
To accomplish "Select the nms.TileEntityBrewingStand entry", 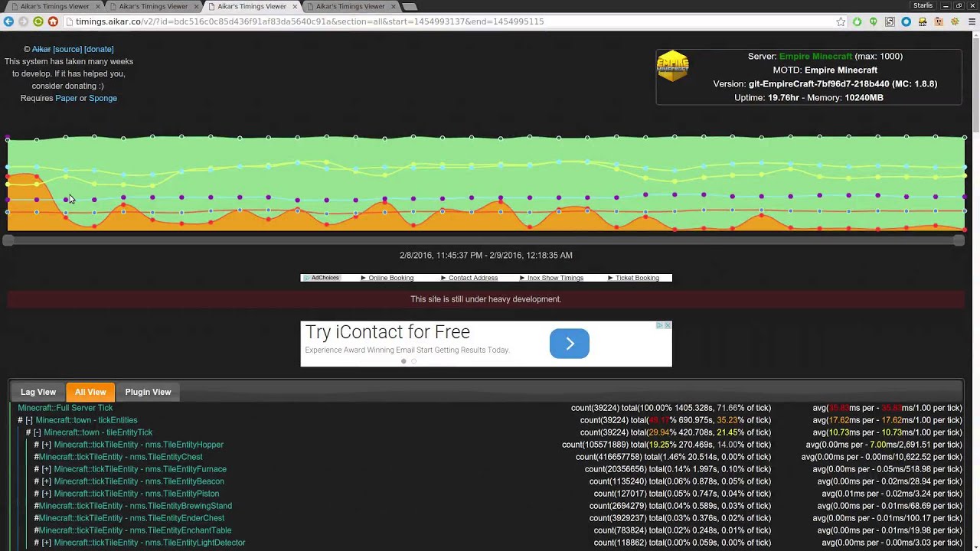I will tap(136, 506).
